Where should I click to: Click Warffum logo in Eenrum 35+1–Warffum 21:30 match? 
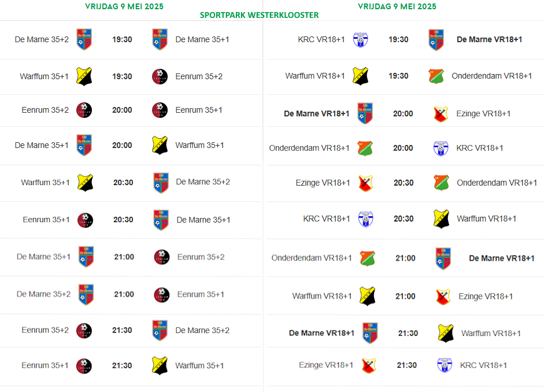pos(160,365)
